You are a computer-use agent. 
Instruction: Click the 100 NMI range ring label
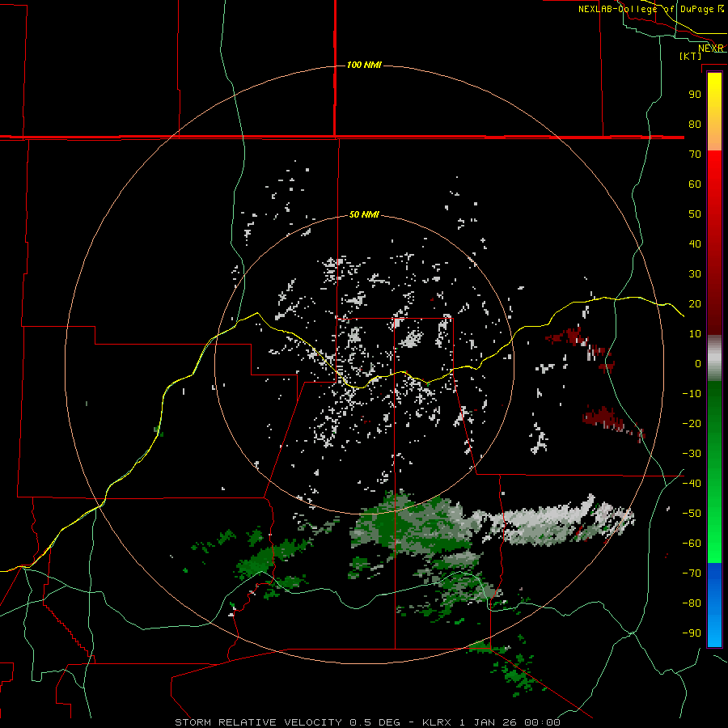[364, 65]
